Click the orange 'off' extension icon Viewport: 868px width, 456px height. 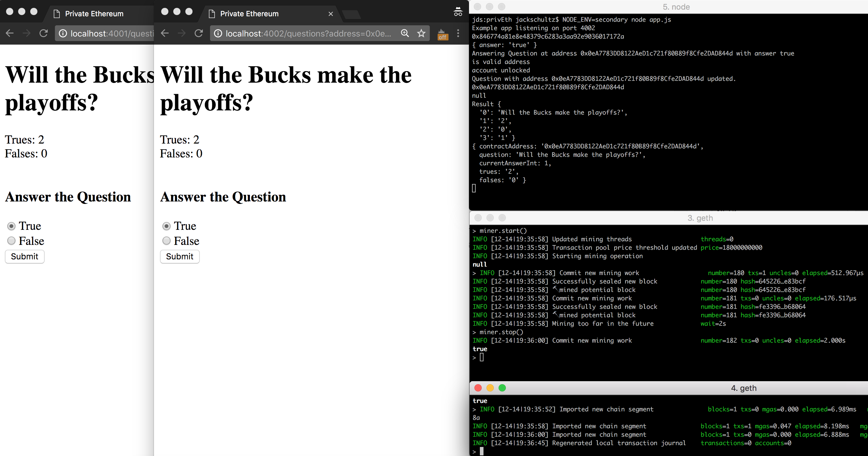pos(442,34)
